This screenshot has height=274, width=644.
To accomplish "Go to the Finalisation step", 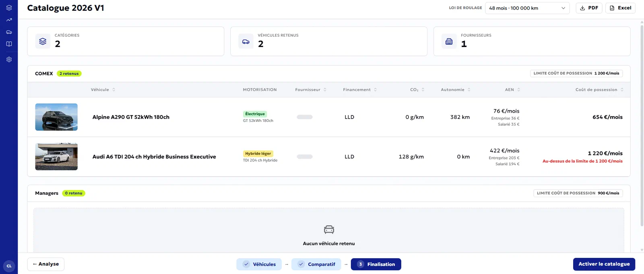I will pos(376,264).
